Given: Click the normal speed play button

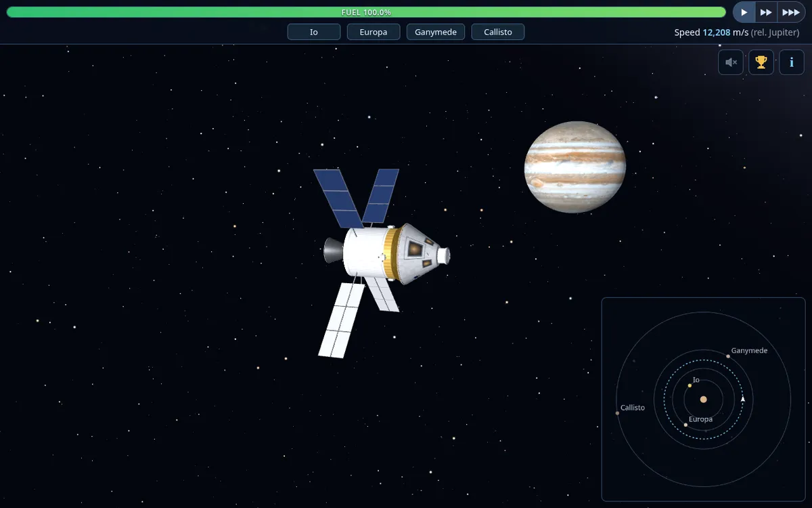Looking at the screenshot, I should [744, 12].
